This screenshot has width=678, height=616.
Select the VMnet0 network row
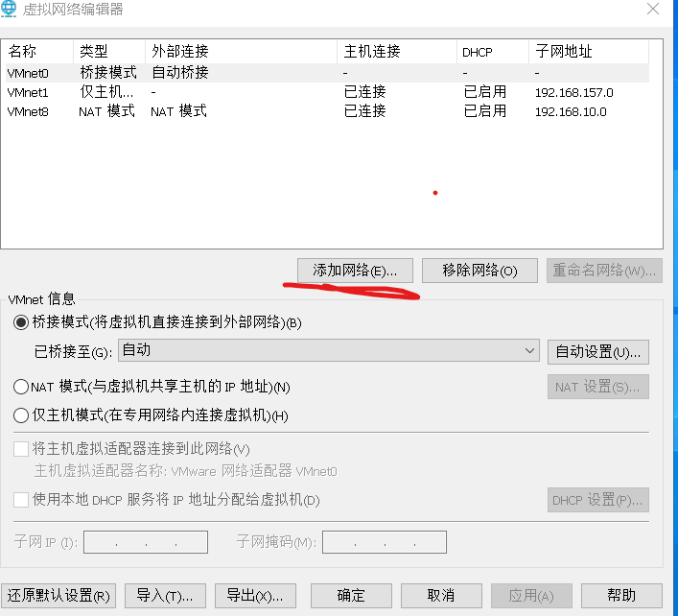[x=327, y=73]
